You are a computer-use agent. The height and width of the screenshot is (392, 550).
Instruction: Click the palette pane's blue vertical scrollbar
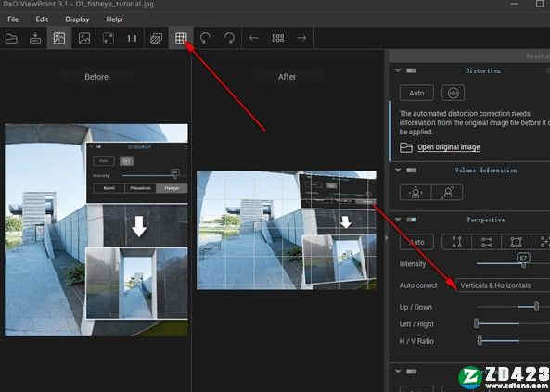(x=390, y=131)
